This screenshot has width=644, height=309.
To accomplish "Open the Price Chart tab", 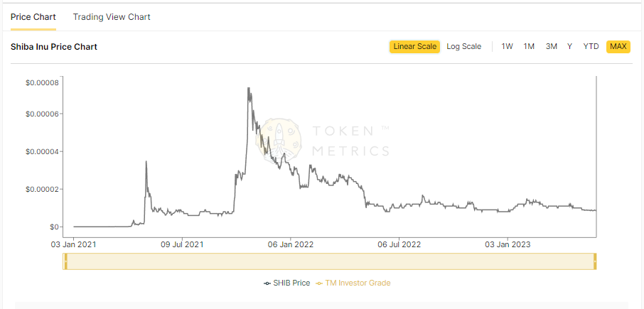I will click(x=33, y=17).
